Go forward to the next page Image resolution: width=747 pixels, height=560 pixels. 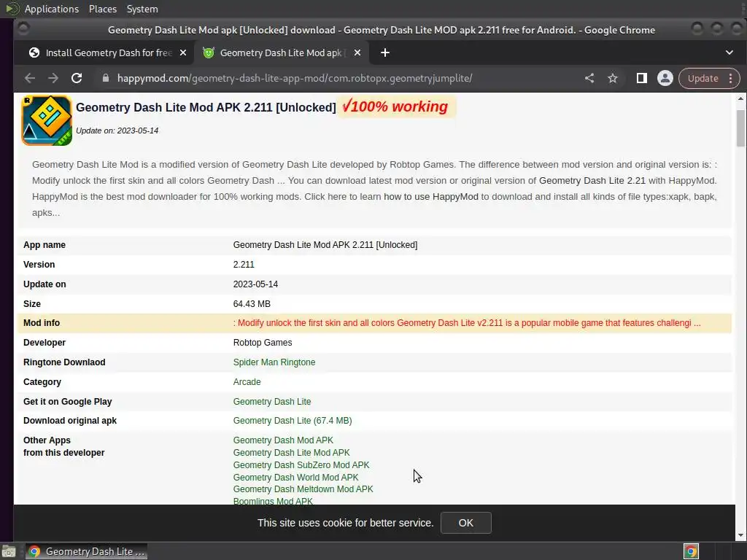pyautogui.click(x=53, y=79)
